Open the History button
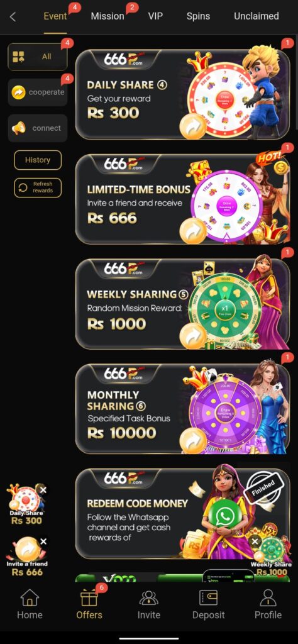 tap(38, 160)
